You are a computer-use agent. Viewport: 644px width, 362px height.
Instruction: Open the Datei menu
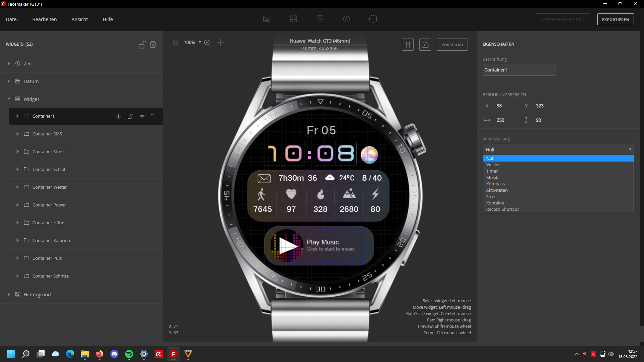coord(12,19)
